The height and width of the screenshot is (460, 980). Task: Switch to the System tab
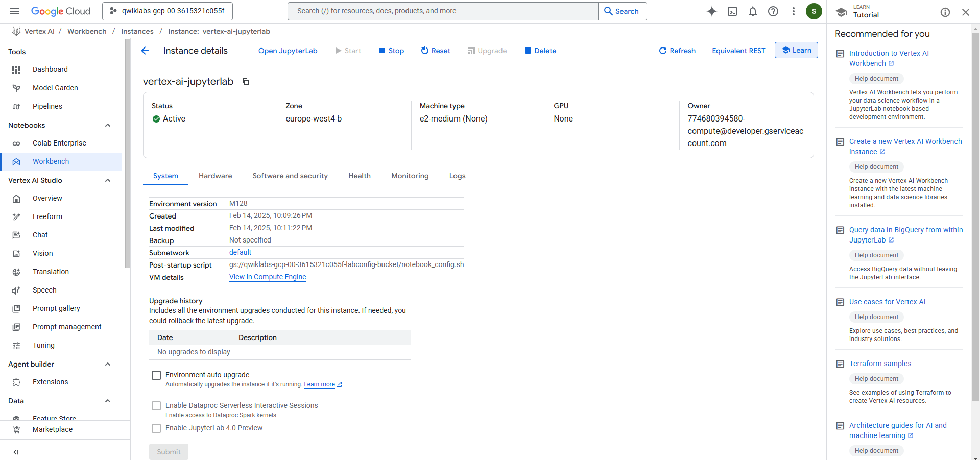click(165, 176)
